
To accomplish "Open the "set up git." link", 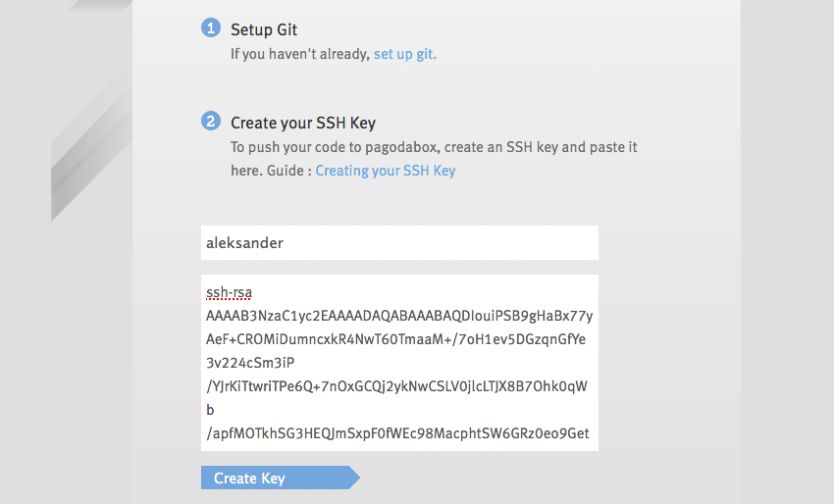I will 404,54.
